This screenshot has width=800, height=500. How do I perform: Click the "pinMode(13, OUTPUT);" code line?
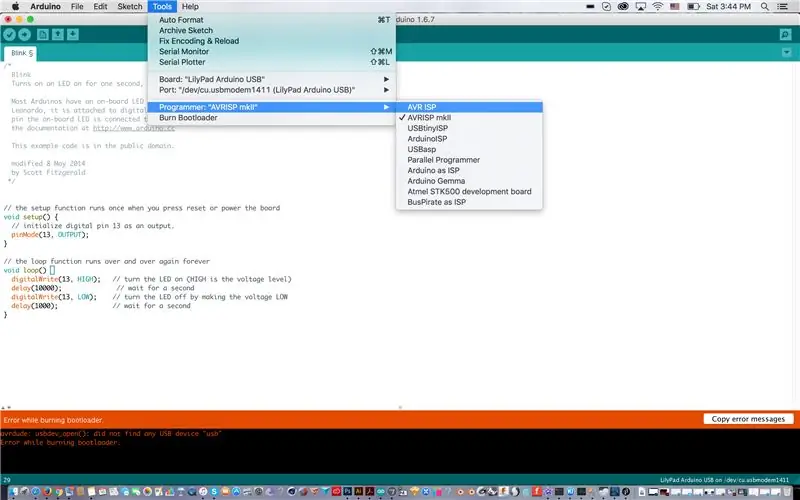(50, 235)
